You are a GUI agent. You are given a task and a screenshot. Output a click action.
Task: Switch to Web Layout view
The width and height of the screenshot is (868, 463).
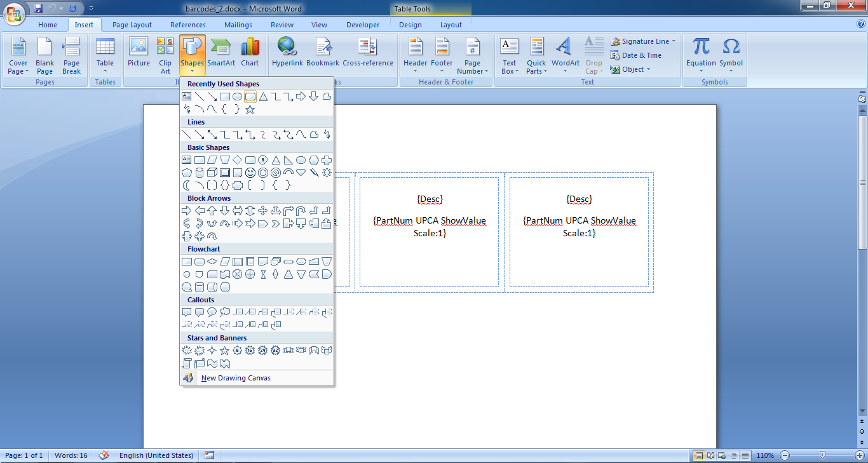tap(722, 455)
